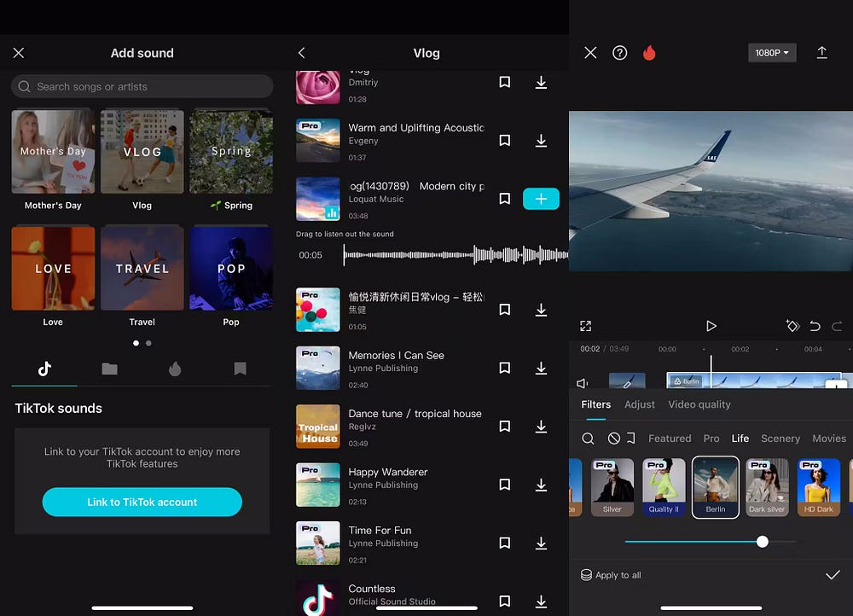Select the no-filter icon
This screenshot has width=853, height=616.
coord(613,439)
